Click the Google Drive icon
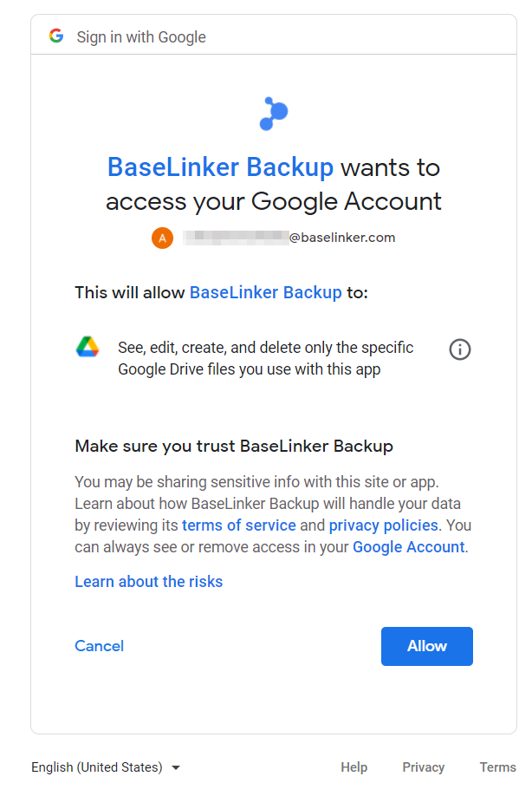Viewport: 532px width, 809px height. pyautogui.click(x=87, y=348)
